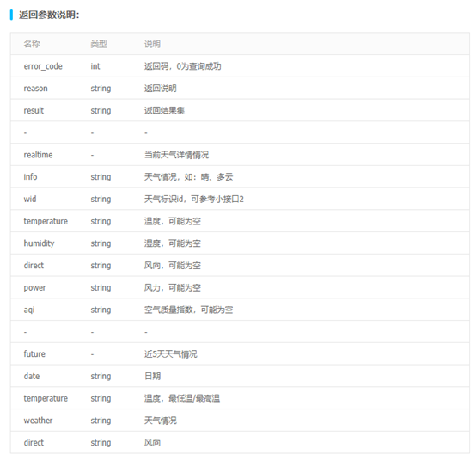Image resolution: width=476 pixels, height=461 pixels.
Task: Click description 温度，最低温/最高温
Action: (182, 398)
